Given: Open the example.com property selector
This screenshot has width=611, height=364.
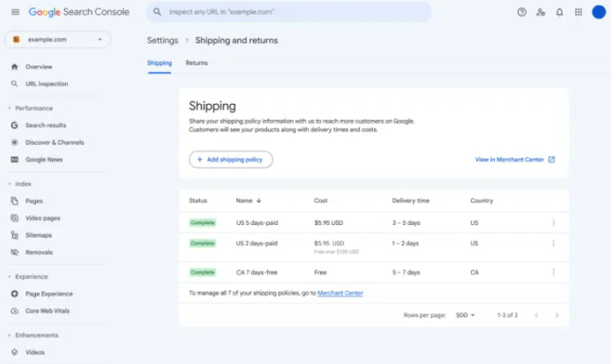Looking at the screenshot, I should tap(58, 39).
